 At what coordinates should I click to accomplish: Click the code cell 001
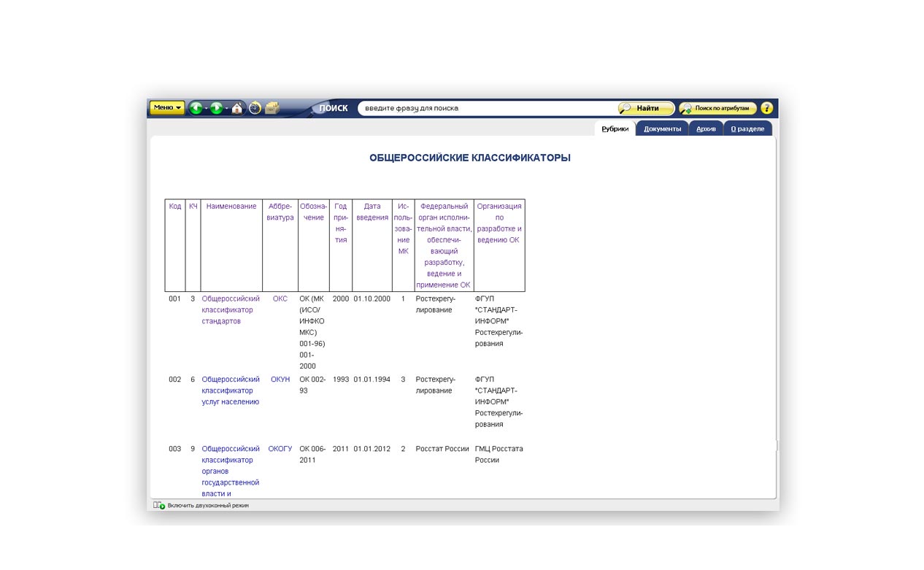point(174,299)
